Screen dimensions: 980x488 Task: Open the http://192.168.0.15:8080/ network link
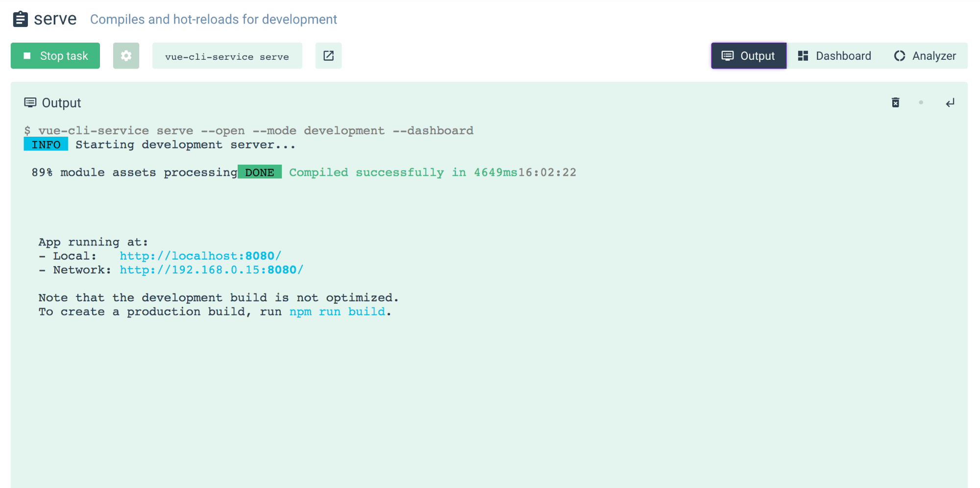pos(212,270)
